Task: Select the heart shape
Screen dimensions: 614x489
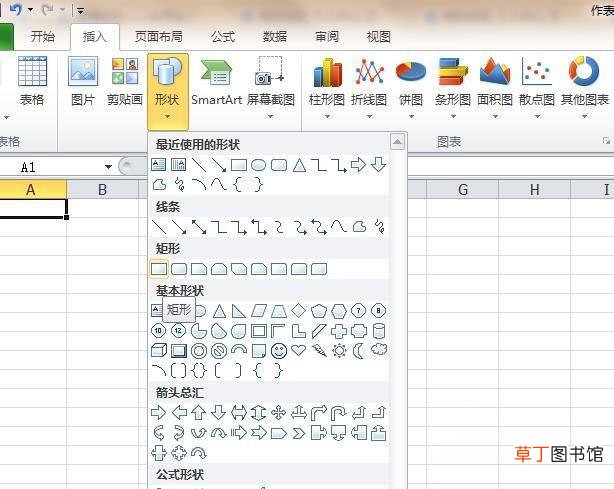Action: 299,351
